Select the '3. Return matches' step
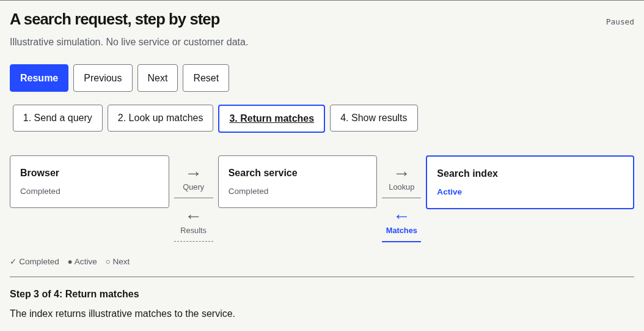The width and height of the screenshot is (644, 331). click(x=271, y=119)
